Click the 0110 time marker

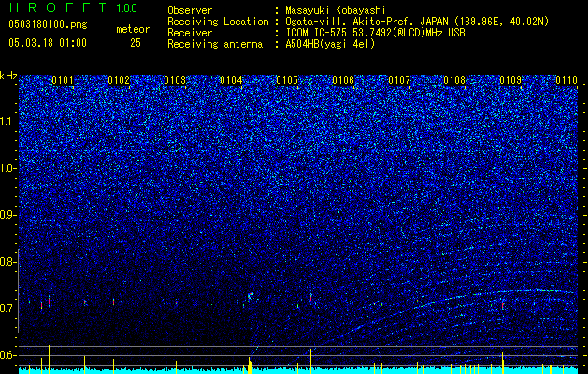click(566, 80)
